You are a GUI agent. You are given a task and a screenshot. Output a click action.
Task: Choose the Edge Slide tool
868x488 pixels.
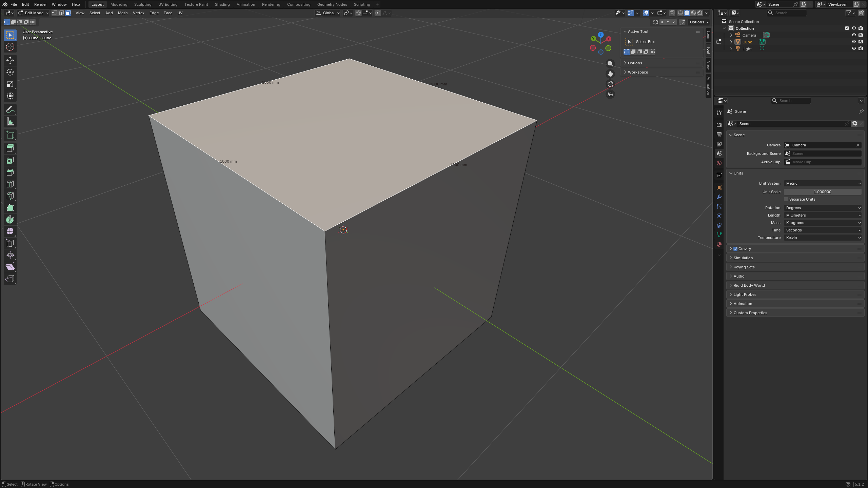point(10,243)
